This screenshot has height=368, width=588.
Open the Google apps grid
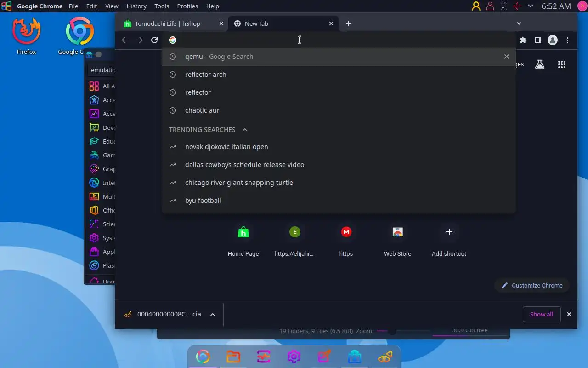[x=561, y=64]
